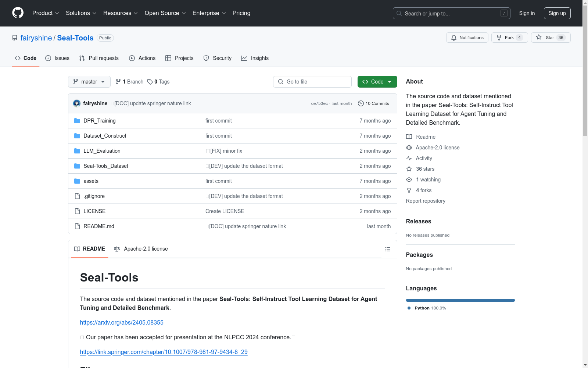This screenshot has height=368, width=588.
Task: View the 10 Commits history
Action: (x=373, y=103)
